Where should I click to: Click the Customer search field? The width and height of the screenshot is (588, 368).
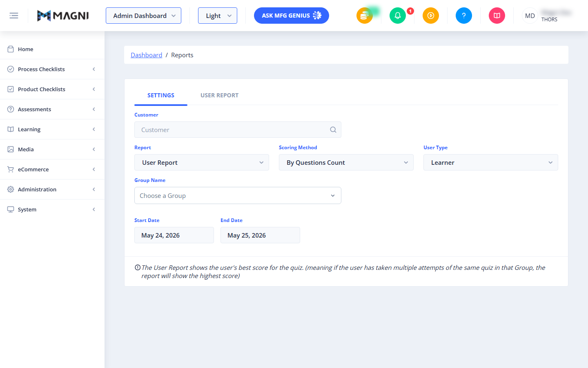(x=238, y=130)
